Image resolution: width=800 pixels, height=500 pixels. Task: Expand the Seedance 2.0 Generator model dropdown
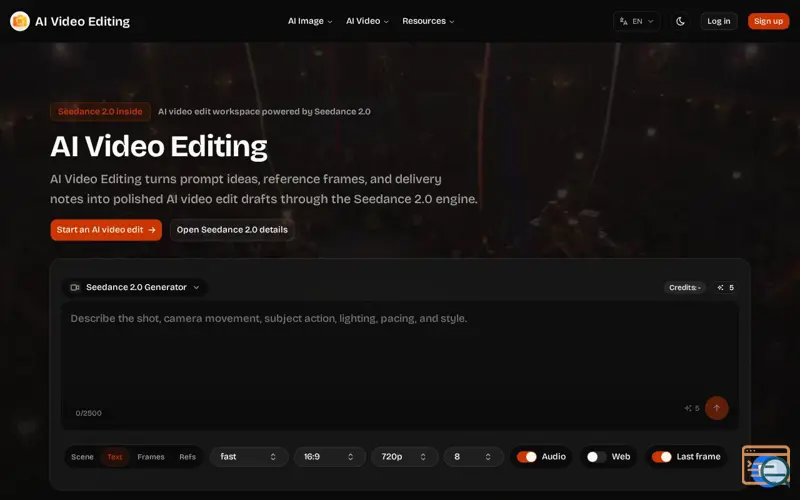135,287
